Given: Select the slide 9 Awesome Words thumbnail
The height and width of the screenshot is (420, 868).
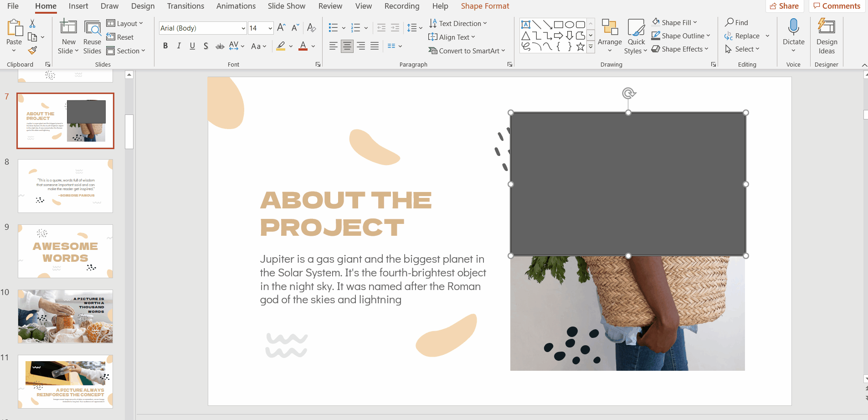Looking at the screenshot, I should pyautogui.click(x=65, y=251).
